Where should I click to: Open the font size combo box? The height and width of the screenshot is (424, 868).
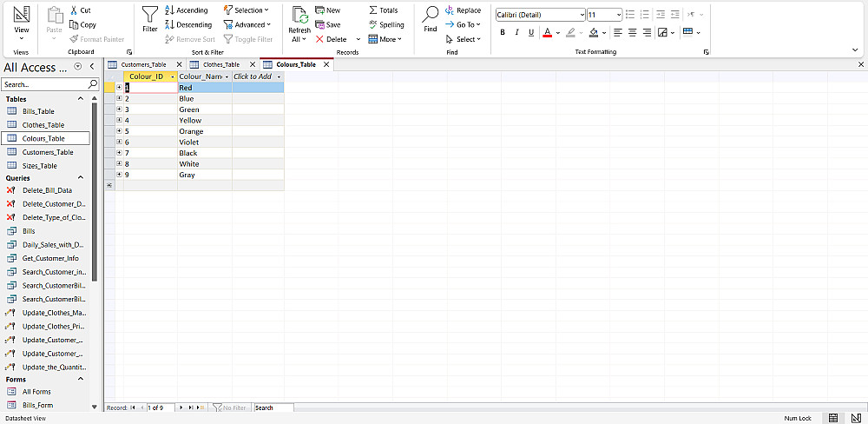pyautogui.click(x=604, y=15)
